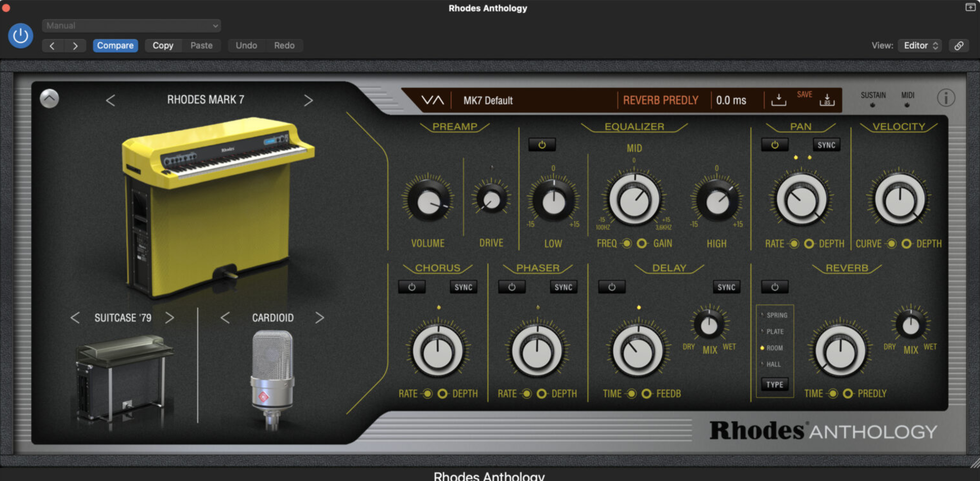Viewport: 980px width, 481px height.
Task: Select previous piano model left chevron
Action: [111, 100]
